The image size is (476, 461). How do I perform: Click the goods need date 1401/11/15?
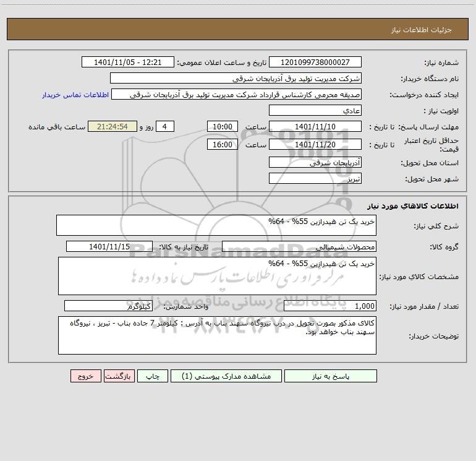click(109, 246)
